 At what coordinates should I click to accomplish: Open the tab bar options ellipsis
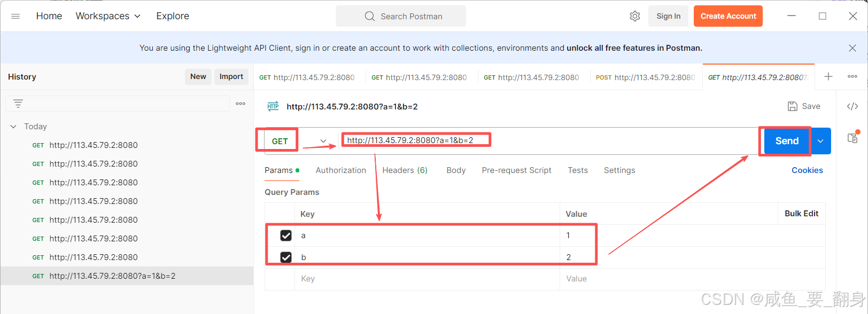(852, 76)
